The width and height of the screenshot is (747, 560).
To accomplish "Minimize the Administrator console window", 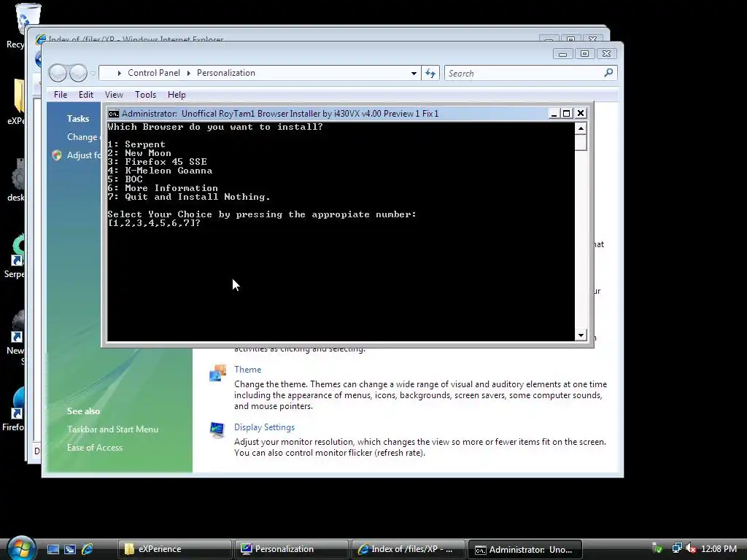I will coord(554,113).
